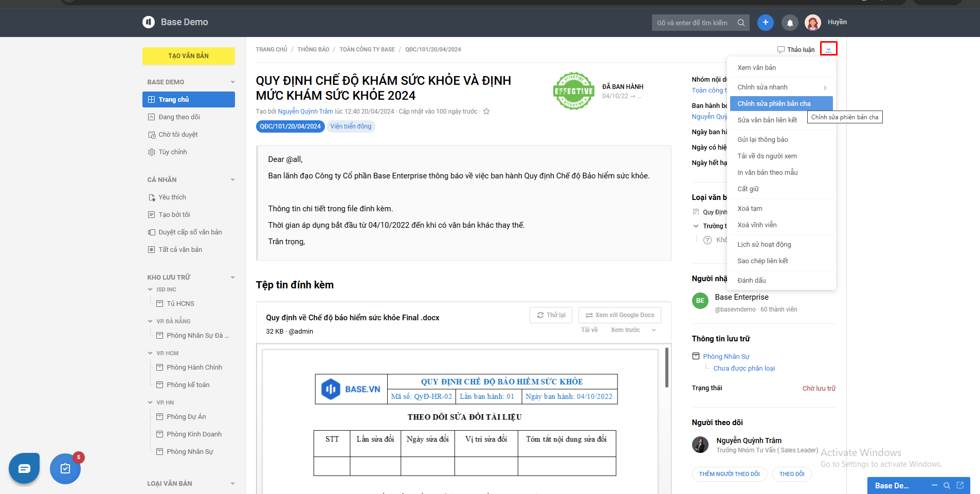
Task: Click the Base Demo logo icon
Action: click(x=149, y=22)
